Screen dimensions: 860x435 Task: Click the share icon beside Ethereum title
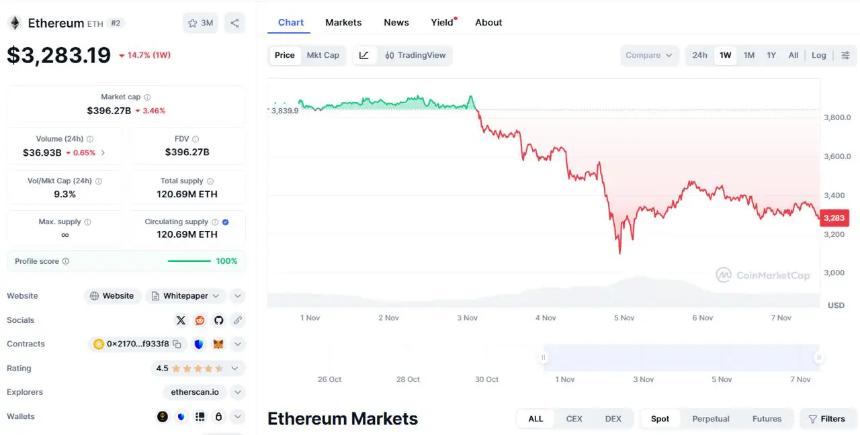(234, 22)
